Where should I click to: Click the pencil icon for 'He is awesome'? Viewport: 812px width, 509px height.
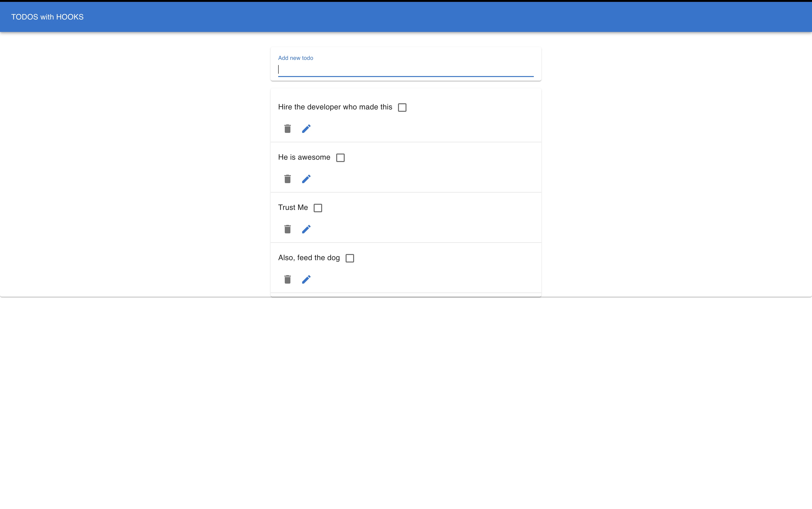(x=306, y=179)
